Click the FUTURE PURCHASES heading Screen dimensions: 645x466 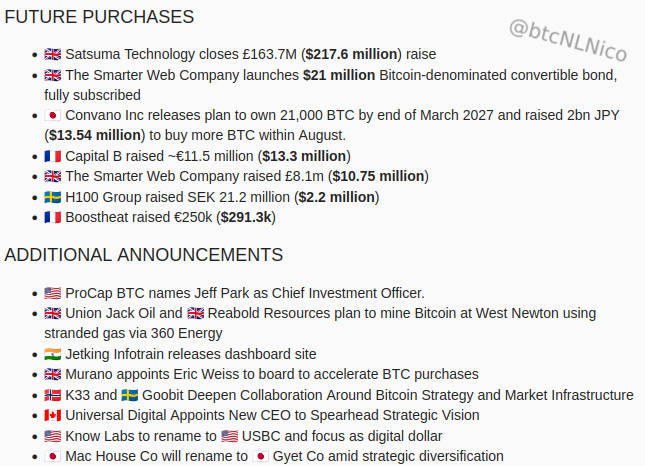tap(99, 17)
